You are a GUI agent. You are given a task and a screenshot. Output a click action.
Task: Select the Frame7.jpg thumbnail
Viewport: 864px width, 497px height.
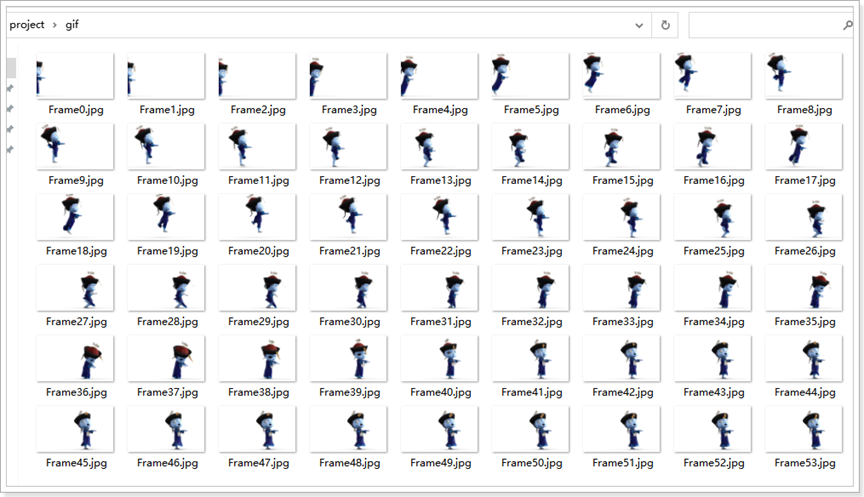712,76
